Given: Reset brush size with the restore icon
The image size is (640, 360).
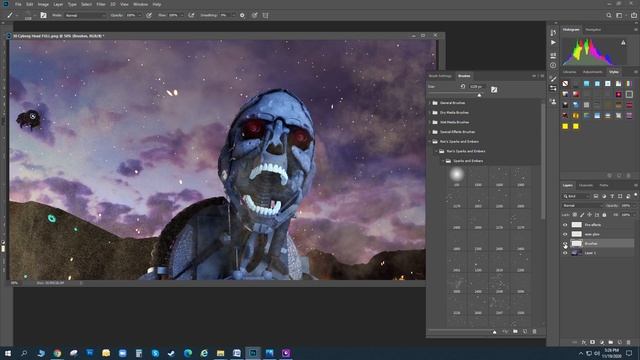Looking at the screenshot, I should 462,87.
